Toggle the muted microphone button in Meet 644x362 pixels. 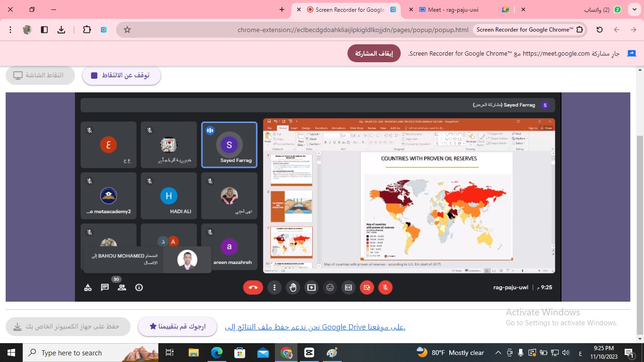click(x=385, y=288)
